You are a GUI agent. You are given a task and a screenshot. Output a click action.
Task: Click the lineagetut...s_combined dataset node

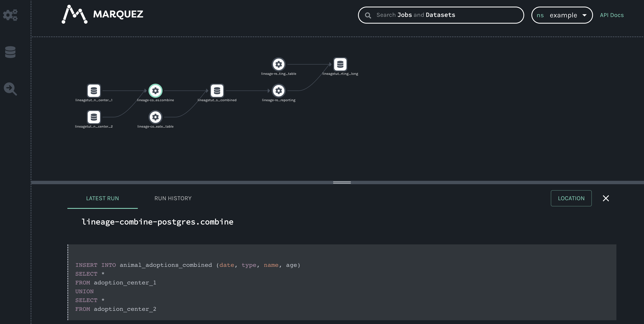click(217, 91)
